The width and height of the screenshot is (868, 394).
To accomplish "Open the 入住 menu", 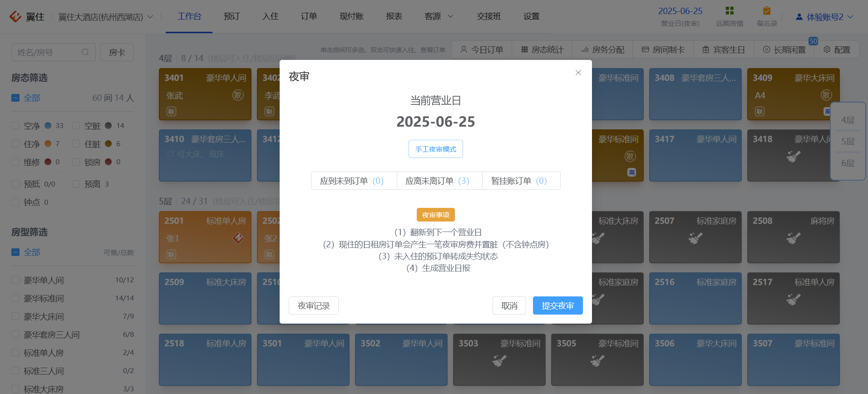I will [x=270, y=16].
